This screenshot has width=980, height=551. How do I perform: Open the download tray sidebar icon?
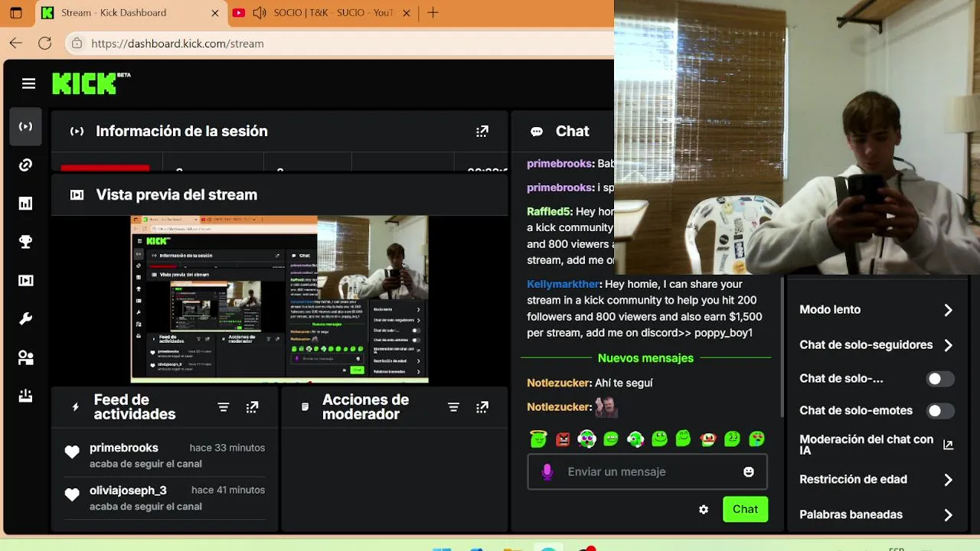coord(25,396)
